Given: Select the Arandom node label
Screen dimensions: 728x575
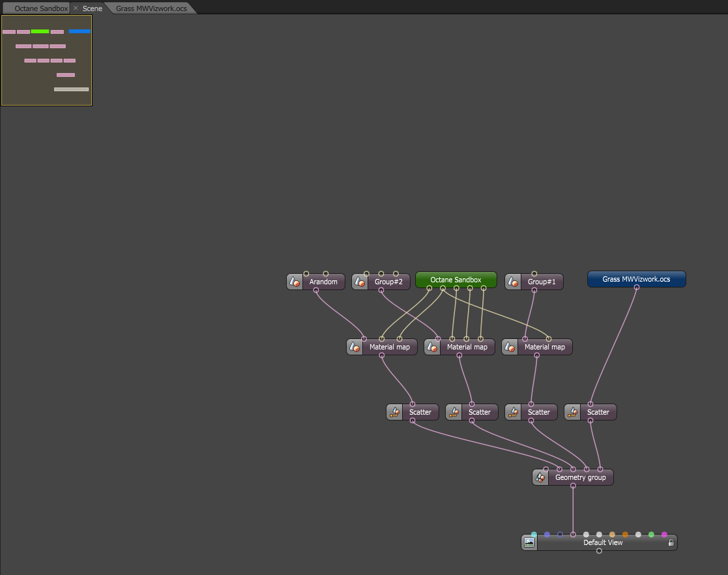Looking at the screenshot, I should click(324, 282).
